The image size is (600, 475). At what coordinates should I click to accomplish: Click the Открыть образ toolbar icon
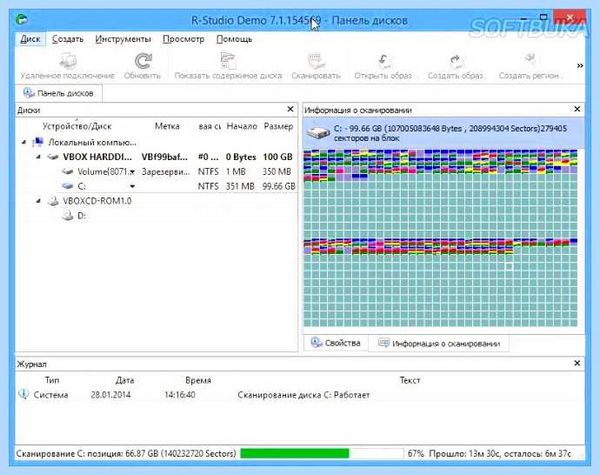(x=383, y=61)
